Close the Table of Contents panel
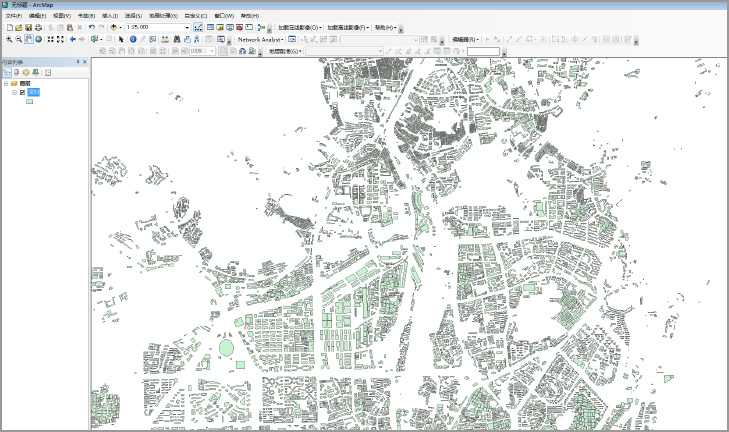729x432 pixels. point(85,62)
